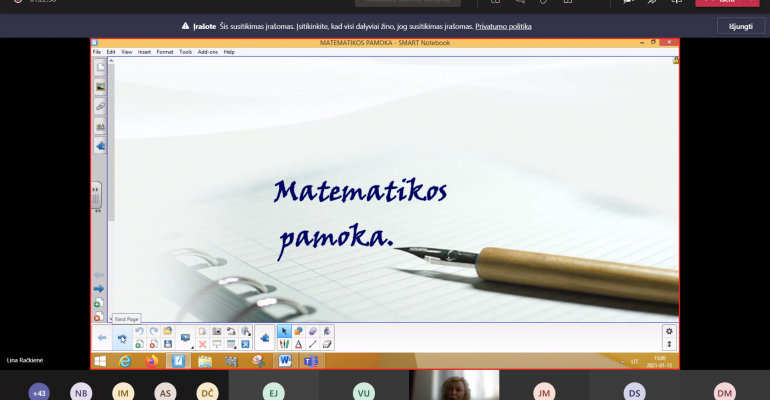The image size is (770, 400).
Task: Choose the purple eraser-shaped Magic Pen tool
Action: [x=313, y=331]
